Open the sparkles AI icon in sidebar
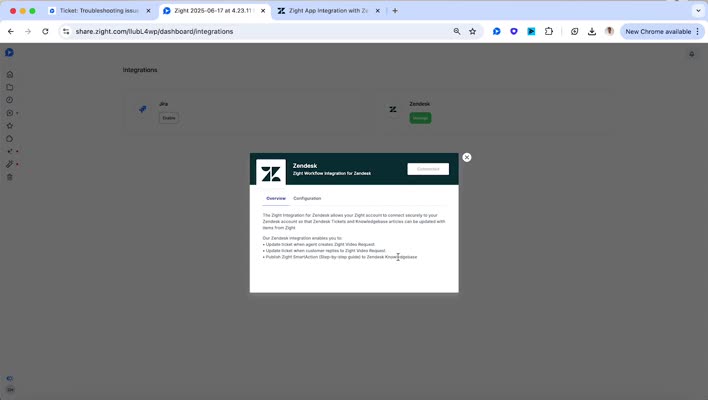Image resolution: width=708 pixels, height=400 pixels. tap(9, 151)
